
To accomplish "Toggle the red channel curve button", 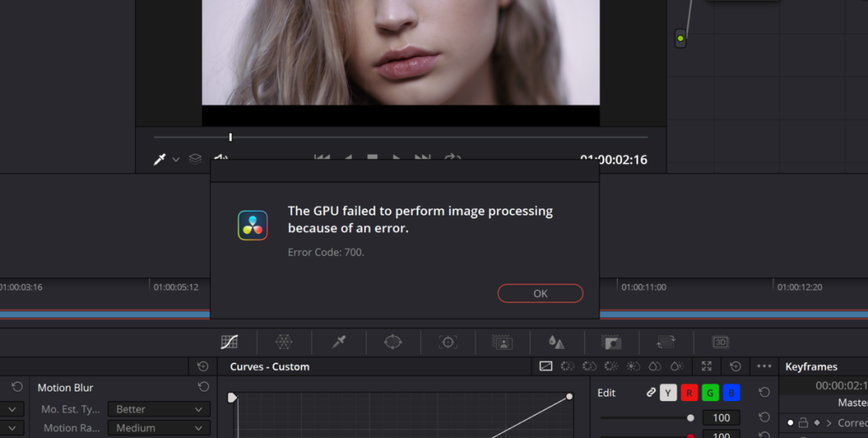I will [x=689, y=392].
